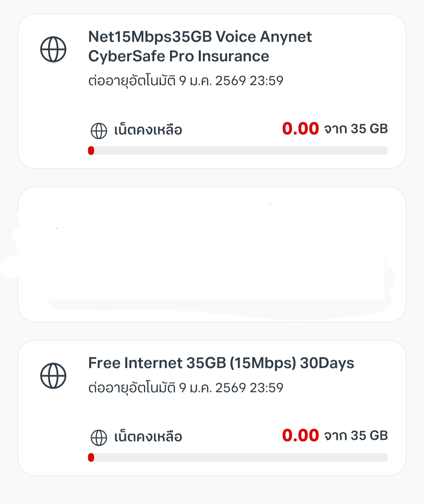Click the large globe icon beside Free Internet package
Screen dimensions: 424x504
tap(53, 376)
